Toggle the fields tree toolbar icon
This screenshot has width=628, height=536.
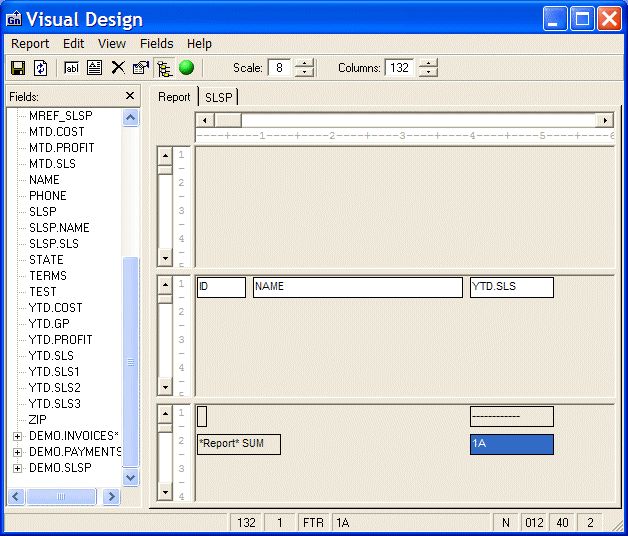(x=164, y=68)
